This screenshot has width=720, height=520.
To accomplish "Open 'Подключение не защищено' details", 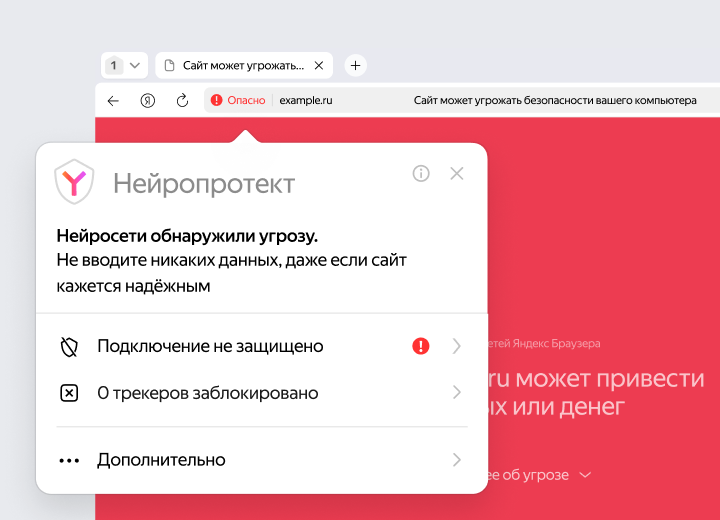I will pos(261,346).
